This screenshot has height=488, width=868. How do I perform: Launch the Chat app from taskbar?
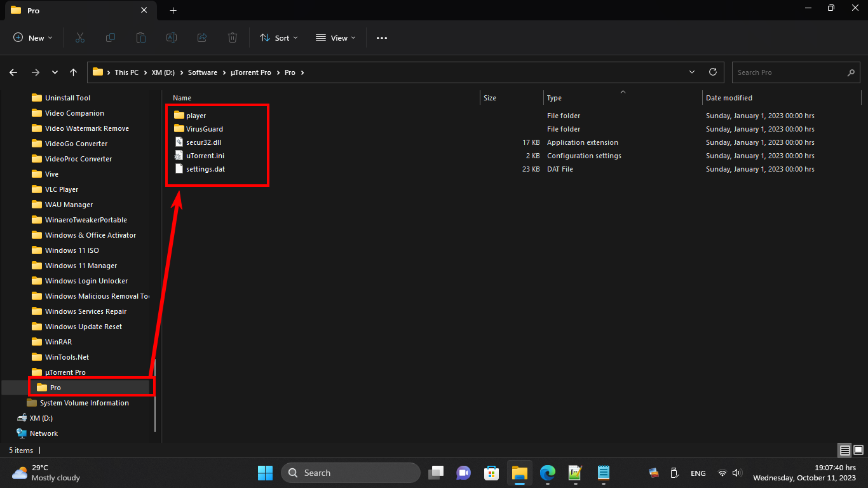(x=463, y=473)
